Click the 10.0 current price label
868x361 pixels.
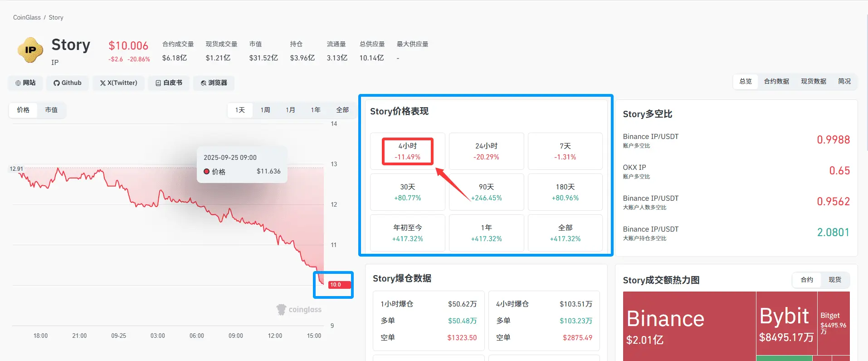tap(339, 285)
